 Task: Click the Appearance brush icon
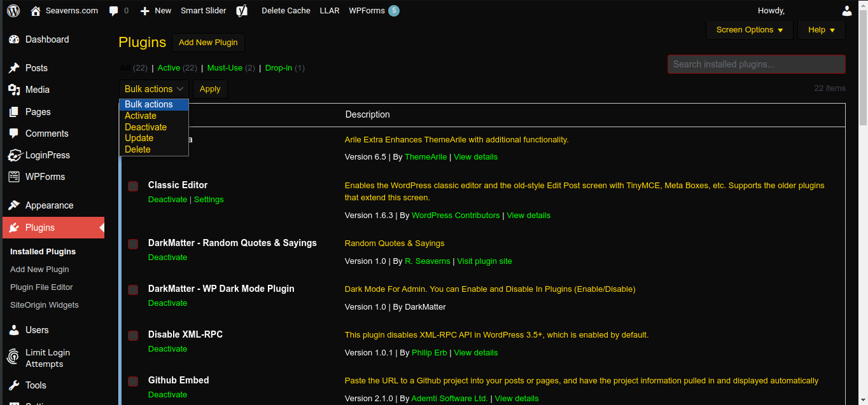click(x=14, y=205)
